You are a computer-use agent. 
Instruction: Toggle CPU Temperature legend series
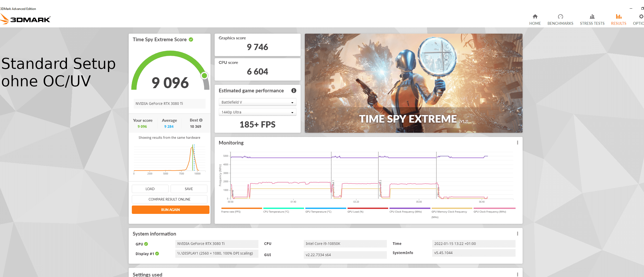[283, 210]
